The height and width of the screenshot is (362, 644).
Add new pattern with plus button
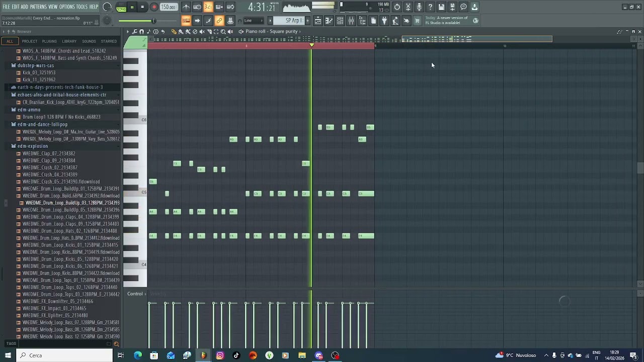coord(307,21)
